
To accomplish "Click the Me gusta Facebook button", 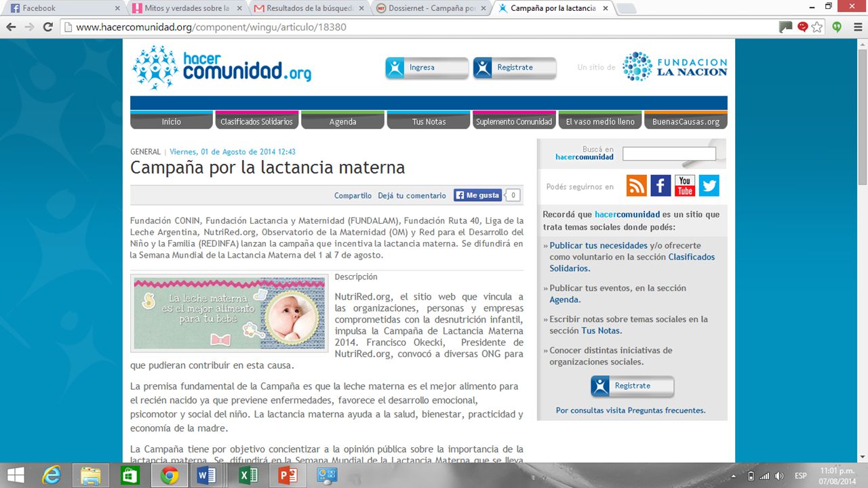I will click(x=478, y=195).
